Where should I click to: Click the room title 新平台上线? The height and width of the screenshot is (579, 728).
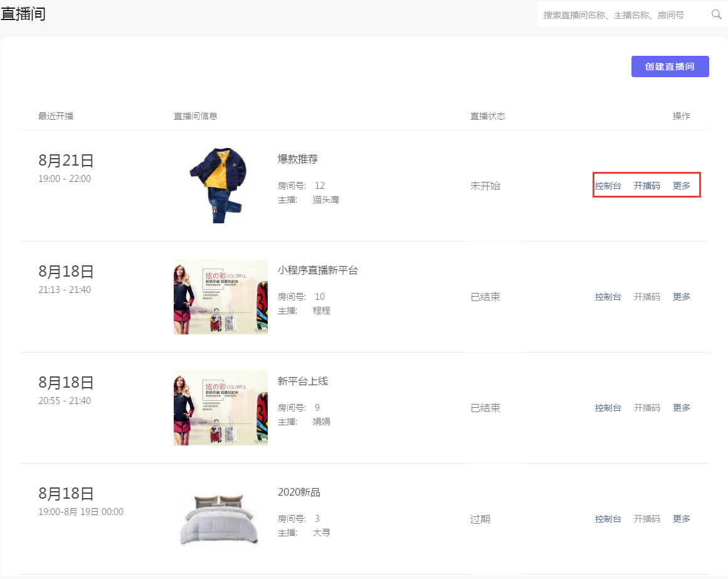(303, 381)
